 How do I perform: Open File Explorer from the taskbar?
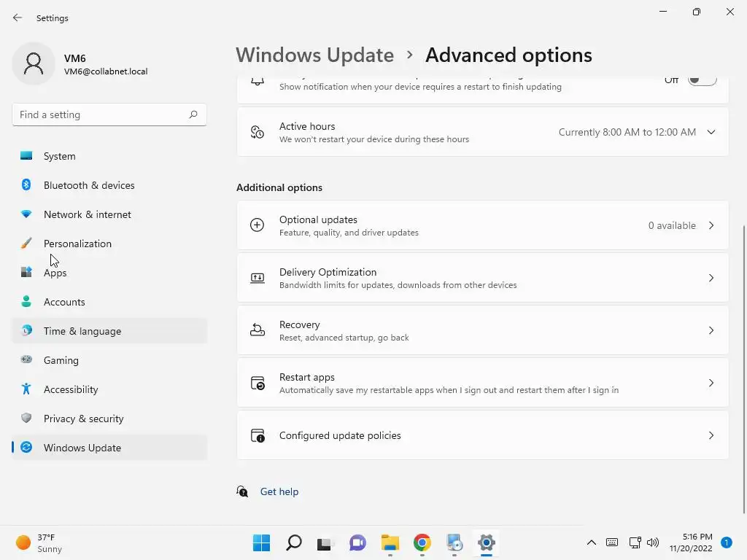390,542
